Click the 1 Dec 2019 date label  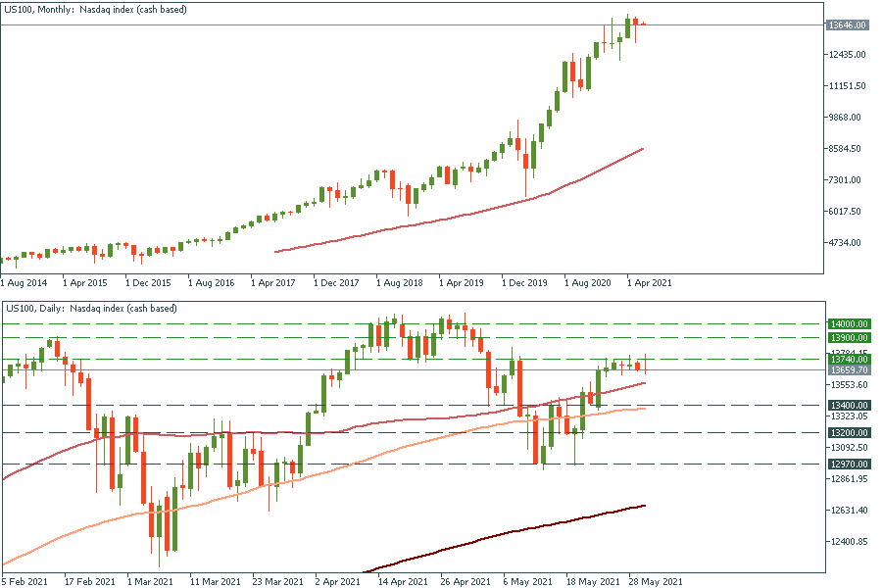tap(524, 282)
